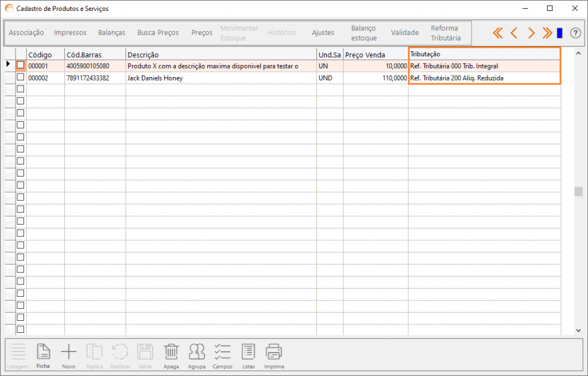Toggle the checkbox in the third empty row

21,113
